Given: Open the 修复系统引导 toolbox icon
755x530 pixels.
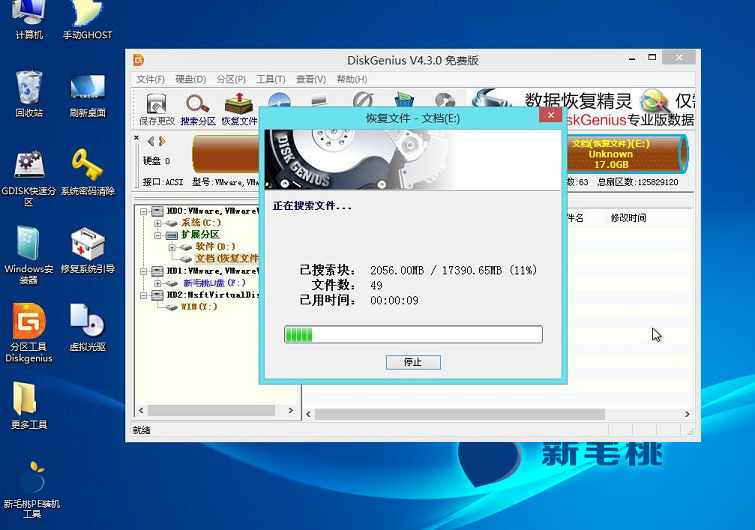Looking at the screenshot, I should coord(87,250).
